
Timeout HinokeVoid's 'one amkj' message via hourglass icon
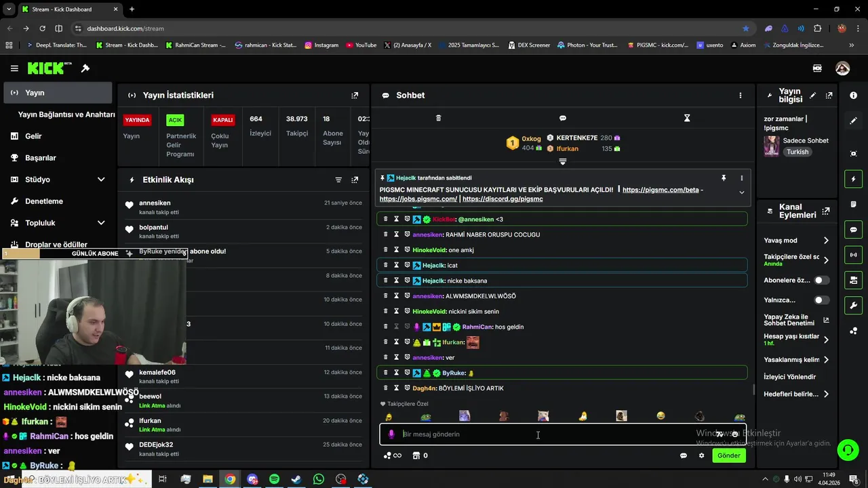397,250
